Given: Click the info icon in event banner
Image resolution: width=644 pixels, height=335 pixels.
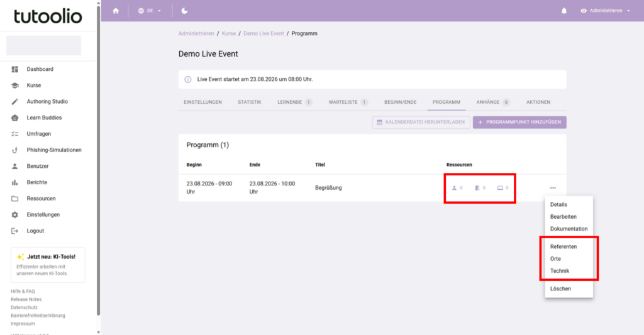Looking at the screenshot, I should click(187, 79).
